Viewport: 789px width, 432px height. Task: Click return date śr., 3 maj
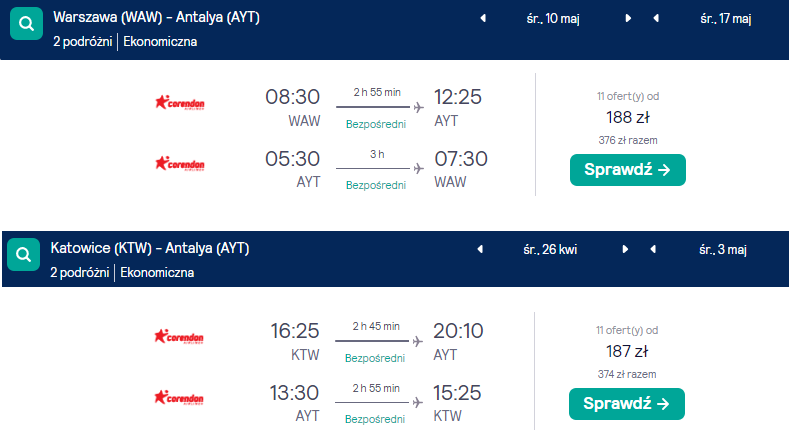coord(723,250)
